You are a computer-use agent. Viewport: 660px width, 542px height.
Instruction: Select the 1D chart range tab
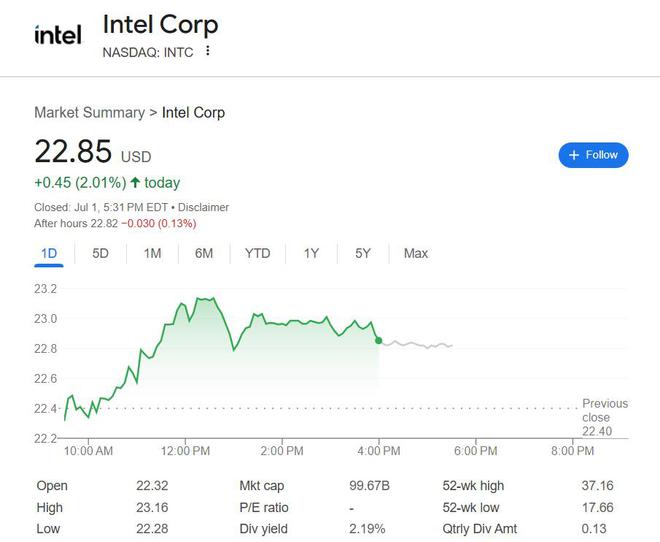click(x=49, y=253)
